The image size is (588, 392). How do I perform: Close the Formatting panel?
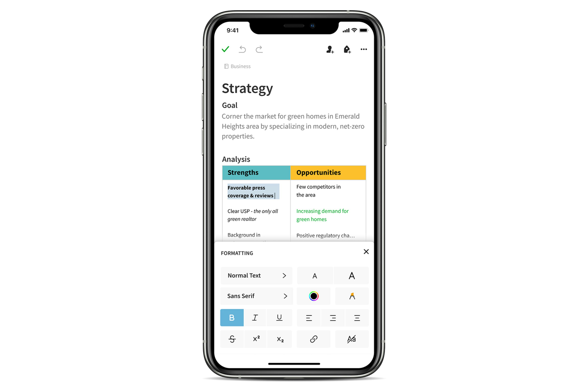click(366, 252)
